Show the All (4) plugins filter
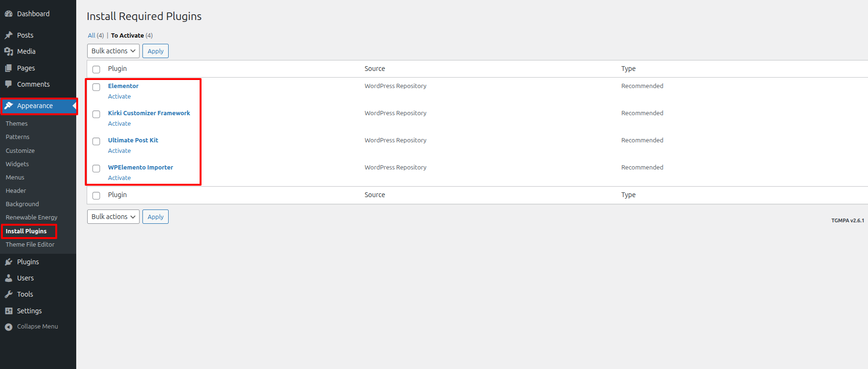Screen dimensions: 868x369 pyautogui.click(x=91, y=35)
